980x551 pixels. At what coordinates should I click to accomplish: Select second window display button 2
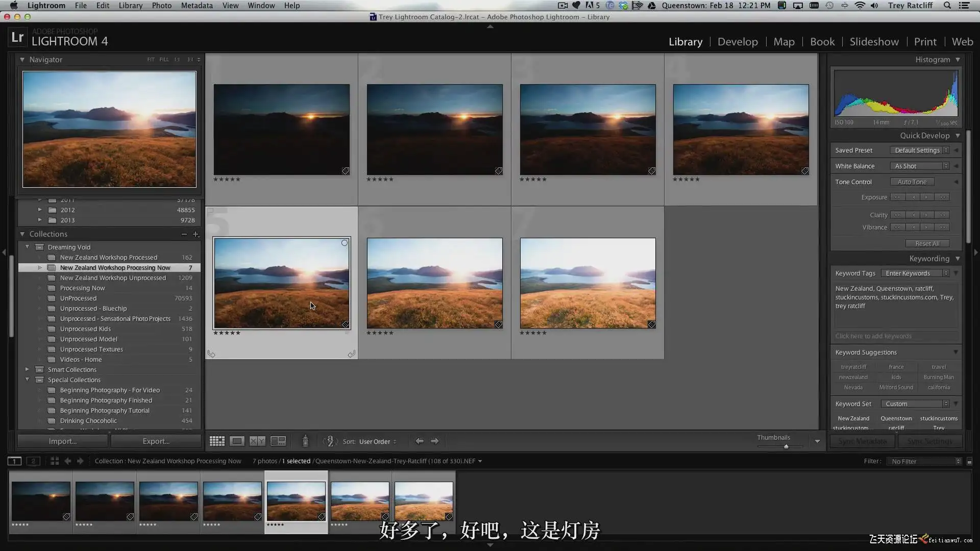click(33, 461)
